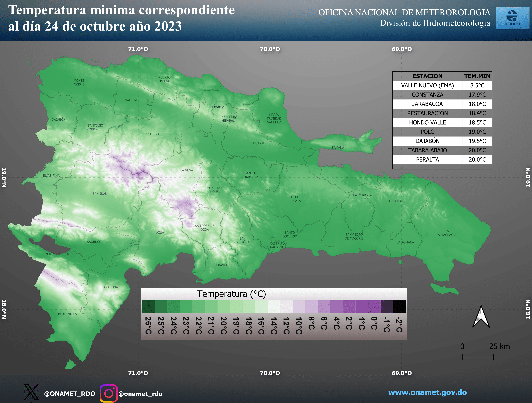Screen dimensions: 532x403
Task: Click the EL SEIBO province label
Action: coord(396,201)
